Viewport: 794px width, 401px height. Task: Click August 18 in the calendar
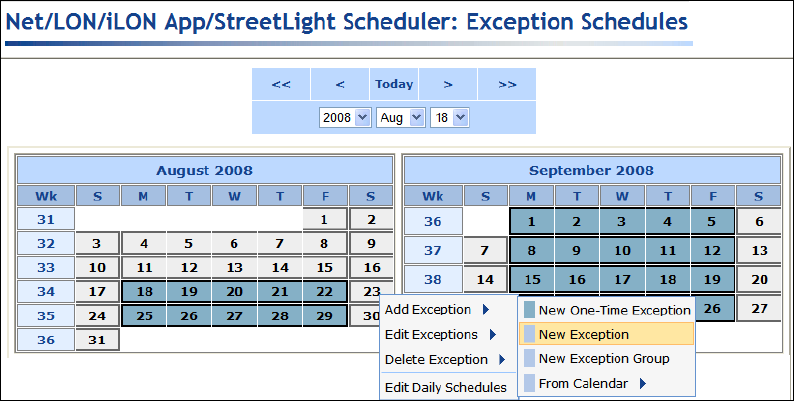point(144,292)
